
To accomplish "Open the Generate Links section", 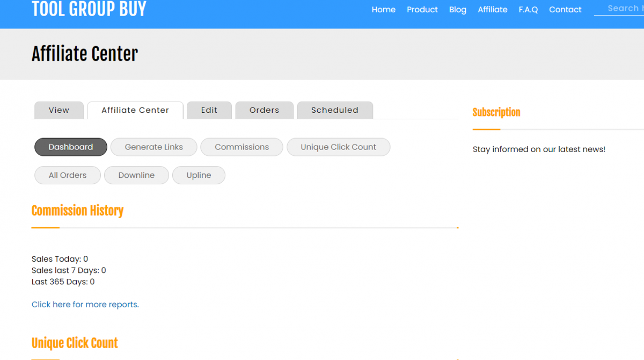I will pos(153,147).
